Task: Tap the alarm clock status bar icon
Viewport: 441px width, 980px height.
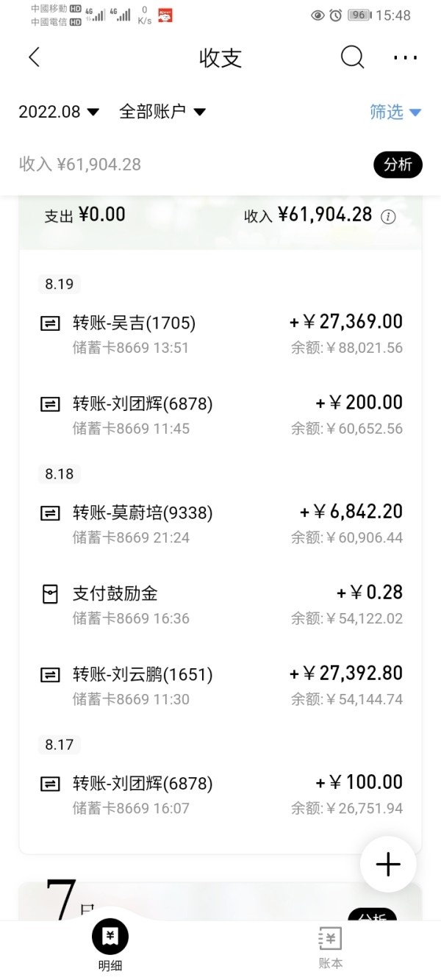Action: [x=336, y=15]
